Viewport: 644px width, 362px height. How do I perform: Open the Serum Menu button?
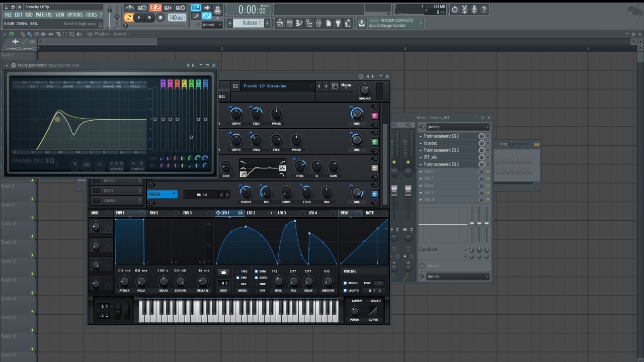[x=346, y=85]
